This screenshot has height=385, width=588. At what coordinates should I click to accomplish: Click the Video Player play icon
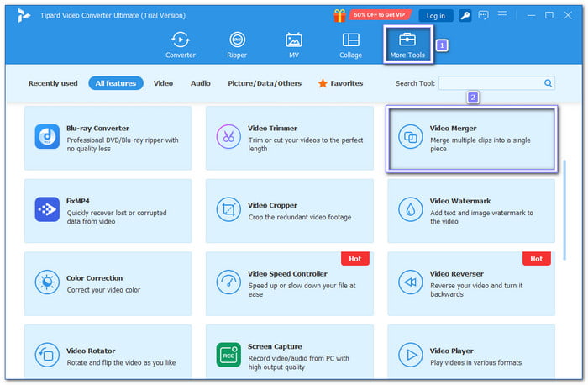coord(410,355)
